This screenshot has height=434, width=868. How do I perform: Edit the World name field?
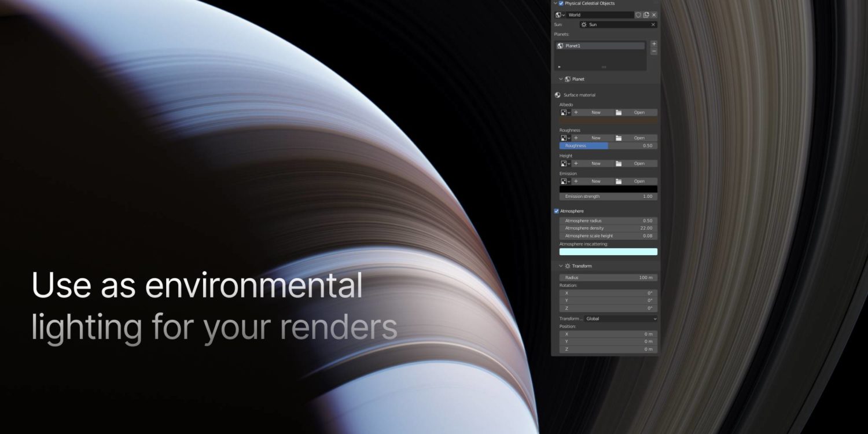[x=600, y=15]
